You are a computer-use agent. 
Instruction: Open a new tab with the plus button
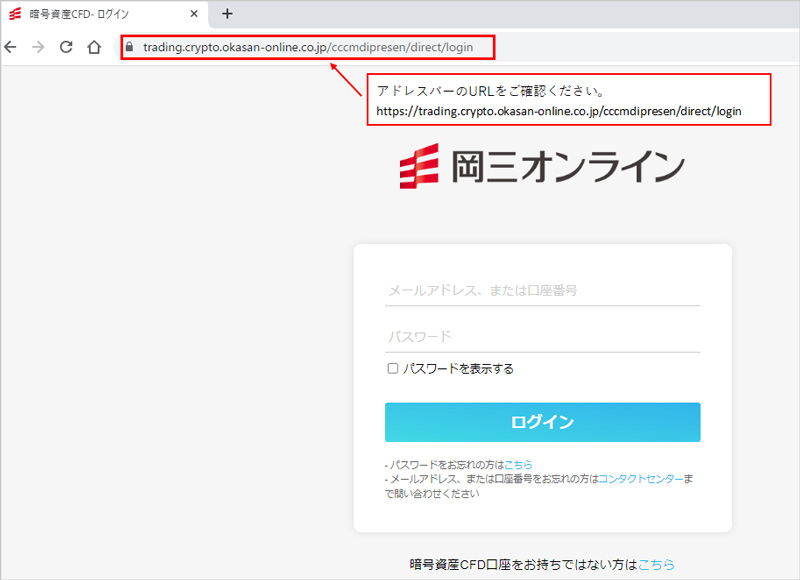228,14
